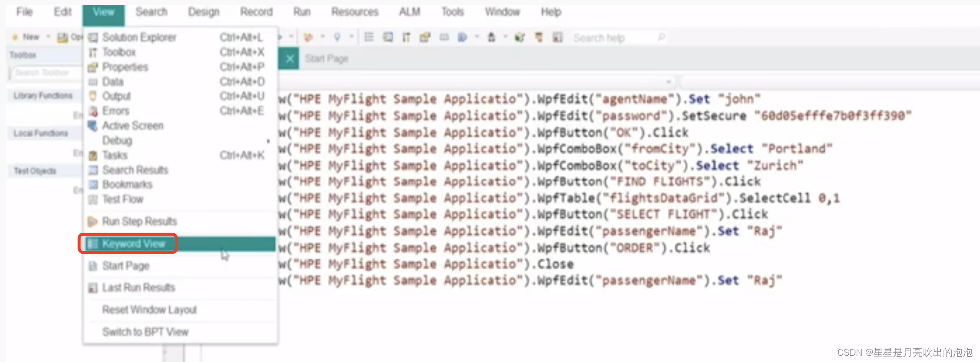The height and width of the screenshot is (362, 980).
Task: Choose Active Screen in View menu
Action: click(180, 126)
